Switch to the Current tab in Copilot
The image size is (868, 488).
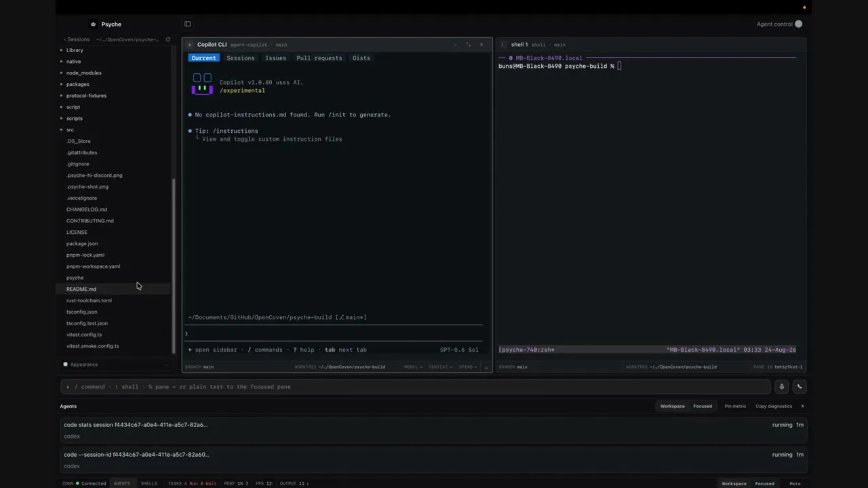click(x=203, y=58)
